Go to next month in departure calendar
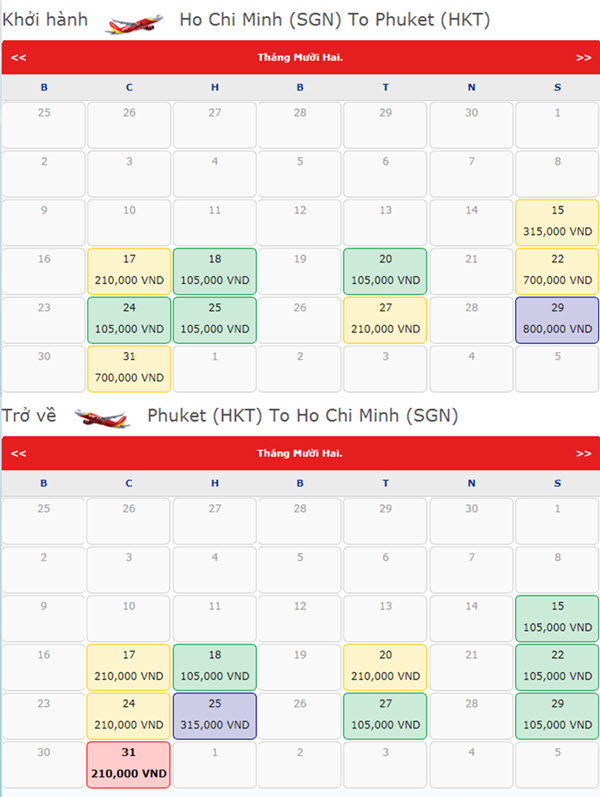This screenshot has height=797, width=600. tap(583, 57)
